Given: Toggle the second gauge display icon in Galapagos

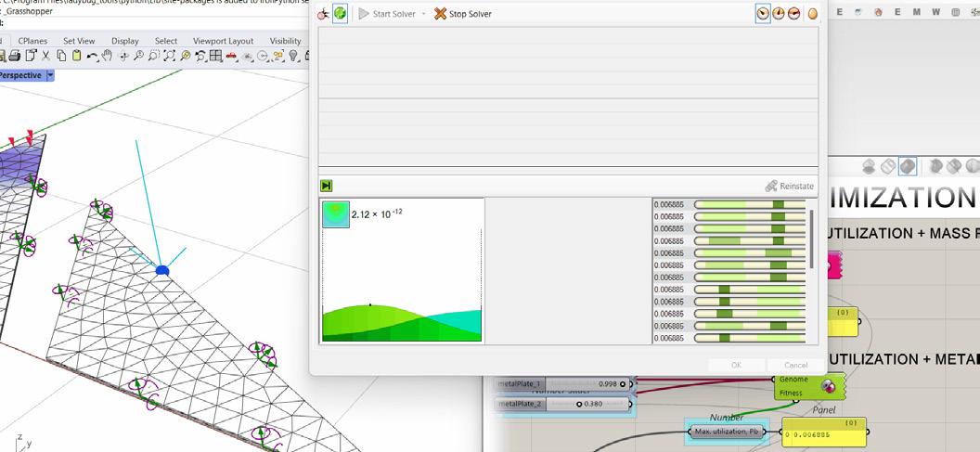Looking at the screenshot, I should (779, 13).
